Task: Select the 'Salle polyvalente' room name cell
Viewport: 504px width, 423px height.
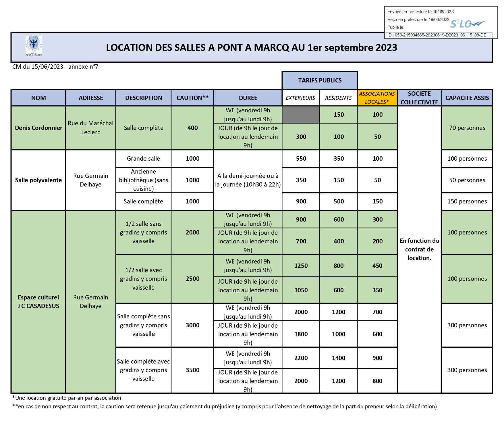Action: [x=38, y=180]
